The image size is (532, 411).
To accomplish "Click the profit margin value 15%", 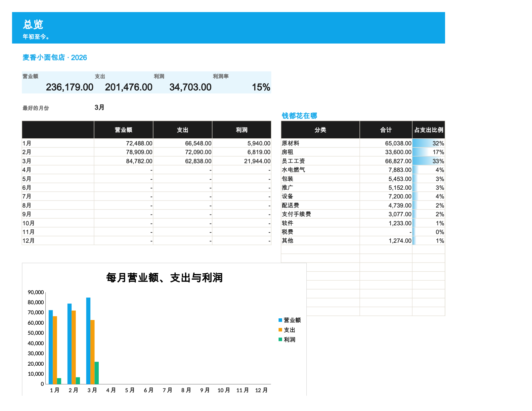I will coord(261,87).
